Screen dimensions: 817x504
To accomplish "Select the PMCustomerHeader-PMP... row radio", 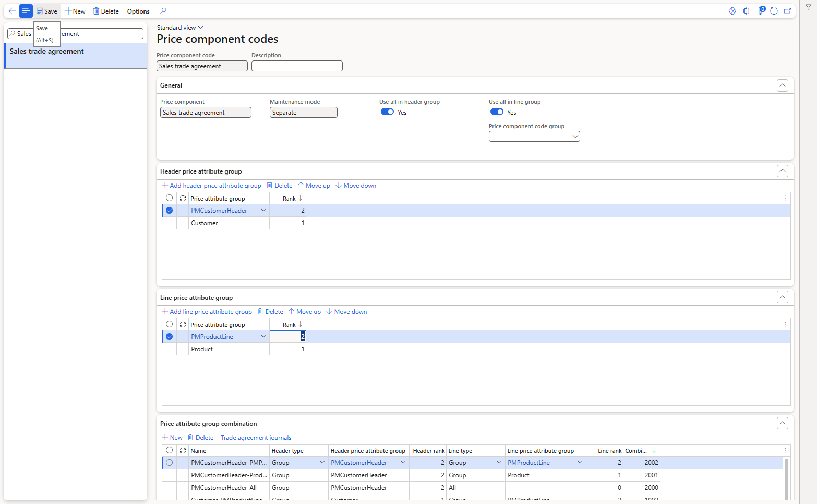I will (169, 463).
